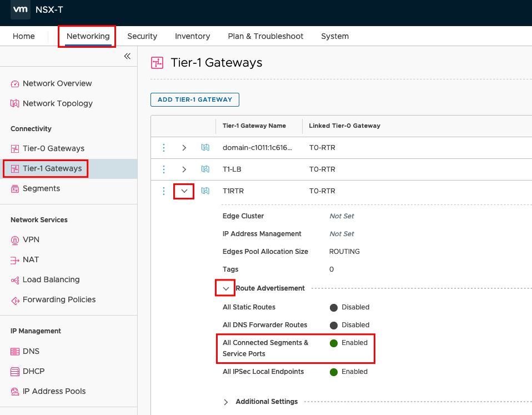Expand the Additional Settings section
This screenshot has height=415, width=532.
point(226,402)
